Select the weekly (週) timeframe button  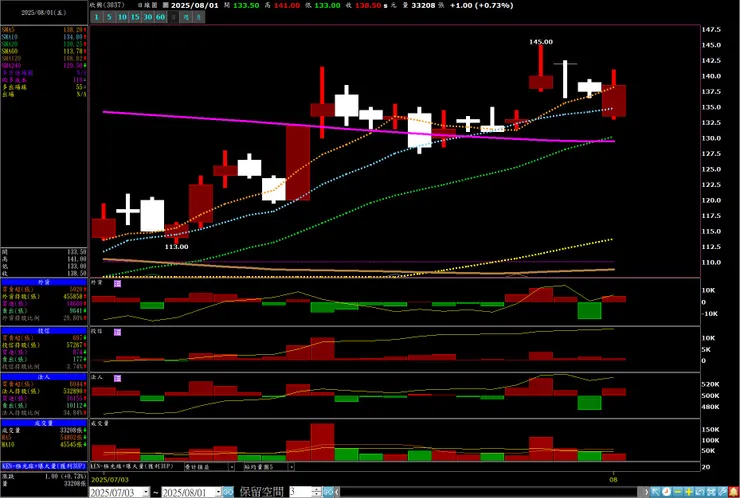186,17
